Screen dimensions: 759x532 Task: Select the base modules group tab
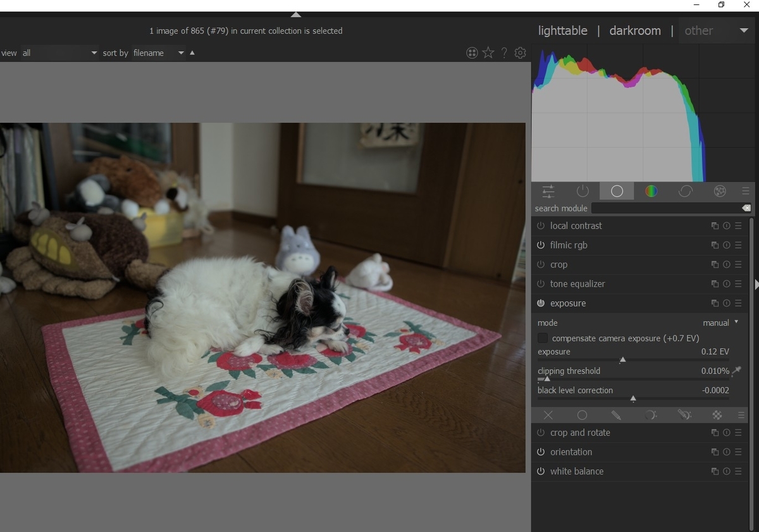pyautogui.click(x=617, y=191)
